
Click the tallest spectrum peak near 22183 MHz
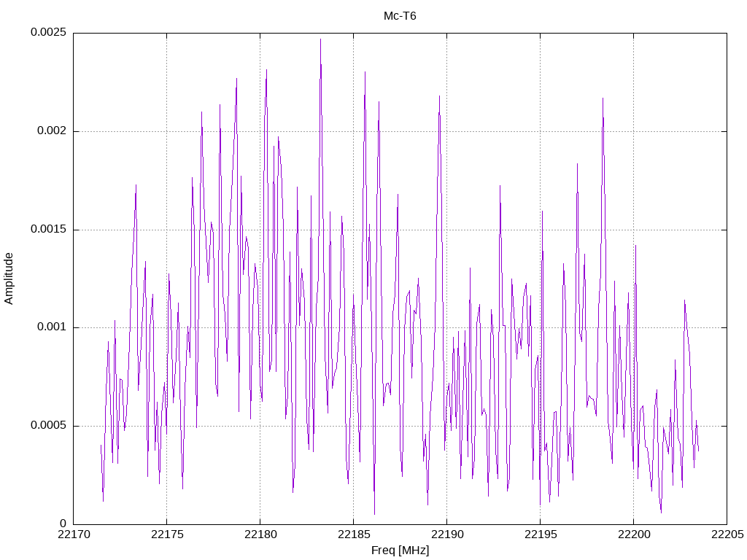tap(321, 39)
